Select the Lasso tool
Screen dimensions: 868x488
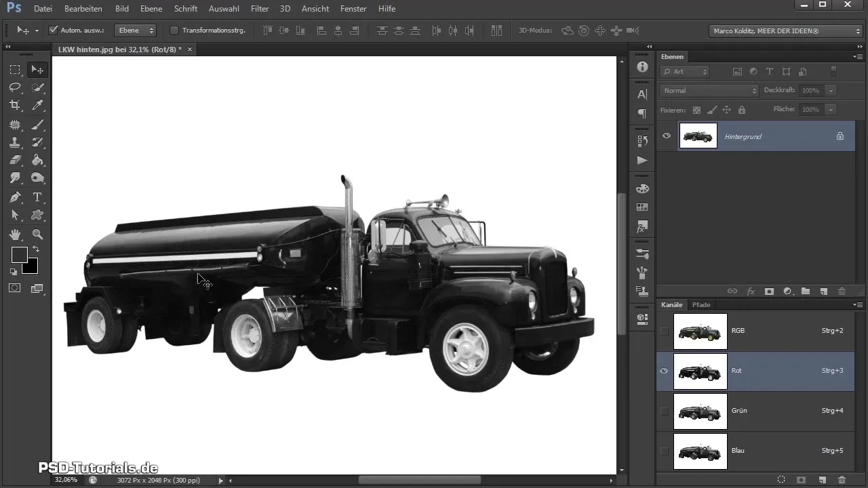click(15, 87)
